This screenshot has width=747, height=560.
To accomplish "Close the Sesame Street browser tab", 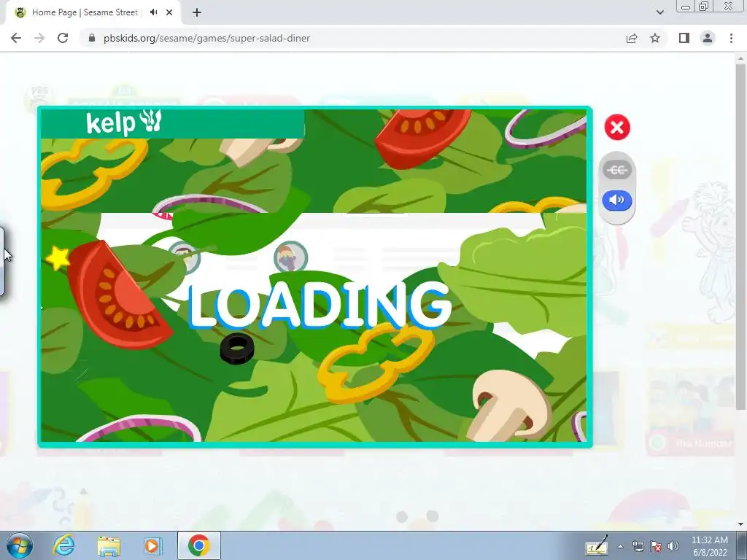I will tap(169, 12).
